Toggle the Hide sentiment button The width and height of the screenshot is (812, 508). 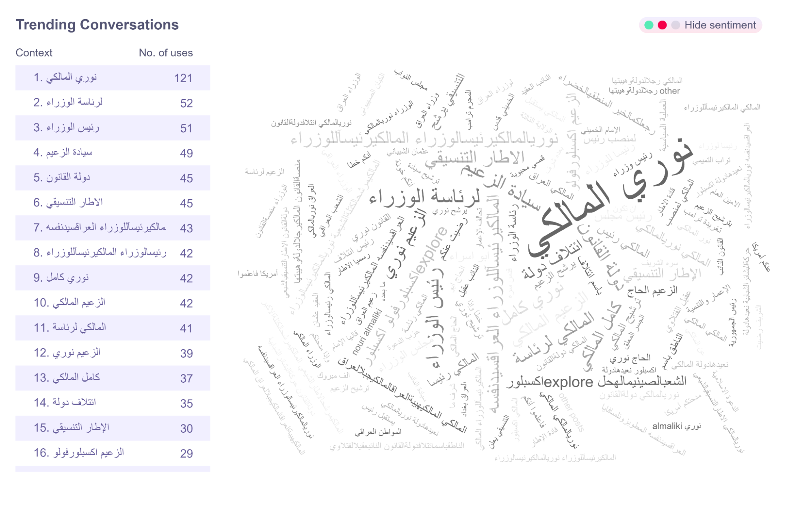point(720,25)
